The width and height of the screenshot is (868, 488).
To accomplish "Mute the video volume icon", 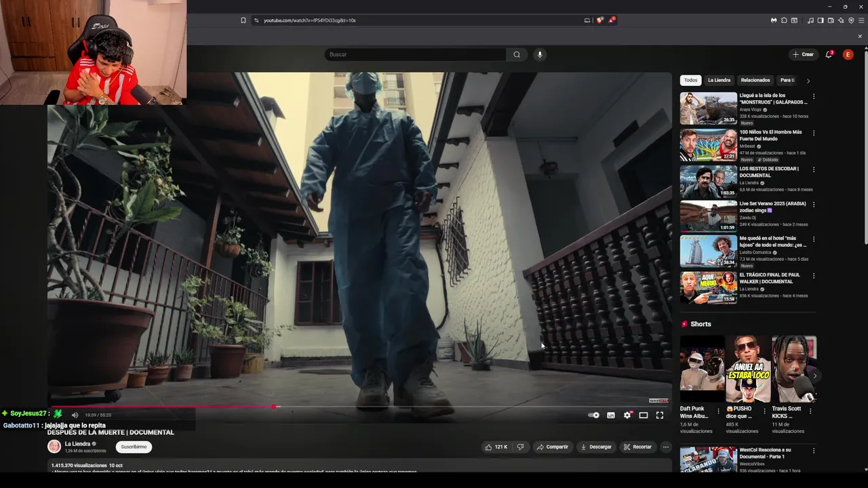I will (75, 415).
